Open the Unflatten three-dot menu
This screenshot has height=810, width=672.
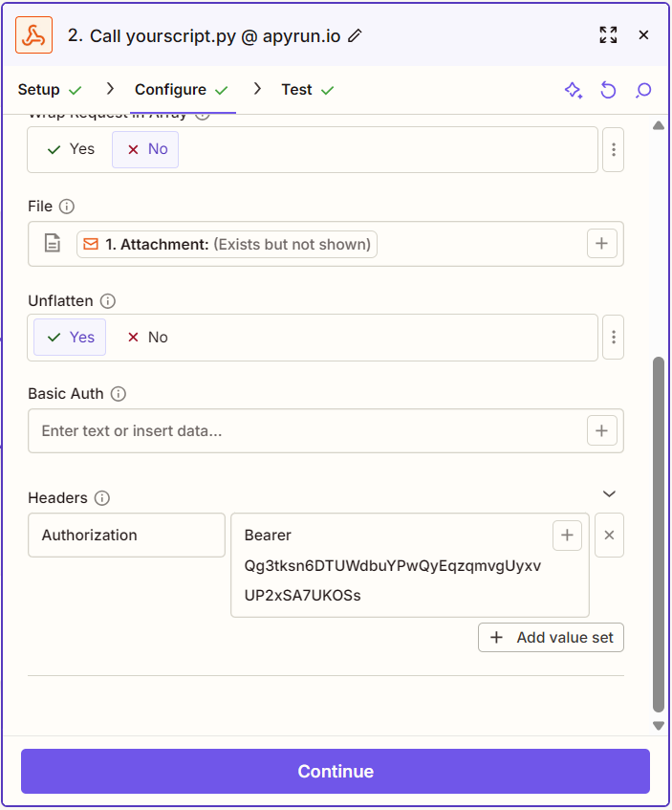coord(613,337)
